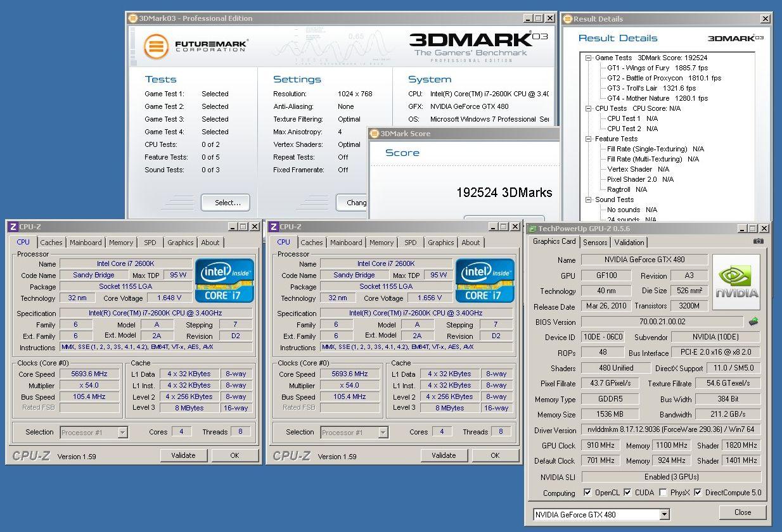Click the right CPU-Z title bar Z icon
The height and width of the screenshot is (532, 782).
[273, 227]
